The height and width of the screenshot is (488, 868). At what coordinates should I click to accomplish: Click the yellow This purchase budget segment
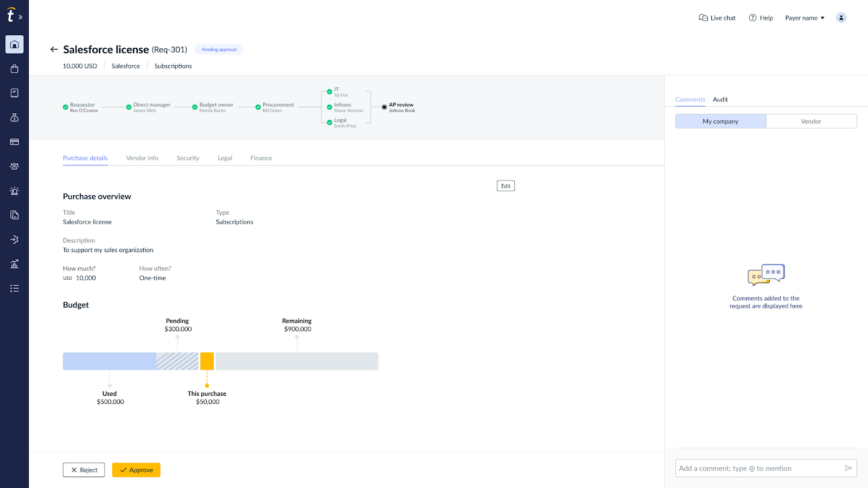pos(207,361)
